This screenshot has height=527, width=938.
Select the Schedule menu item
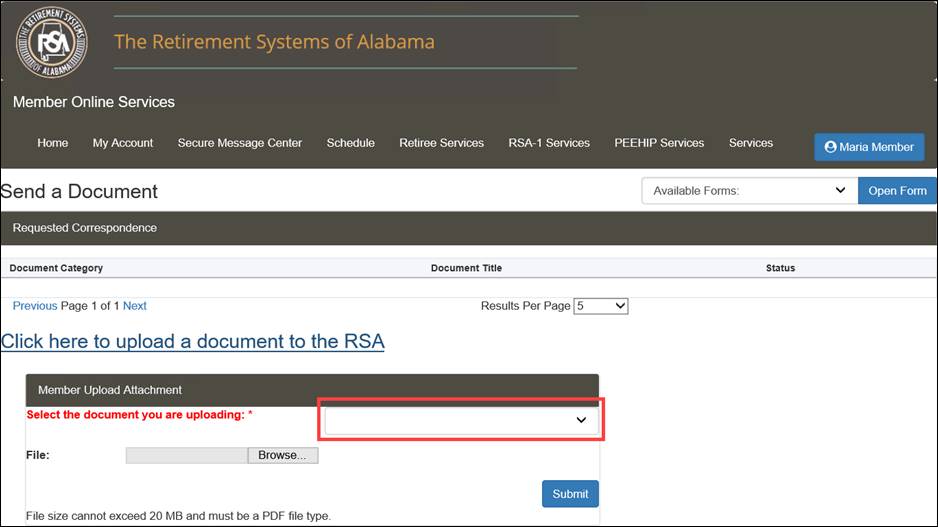pyautogui.click(x=351, y=143)
